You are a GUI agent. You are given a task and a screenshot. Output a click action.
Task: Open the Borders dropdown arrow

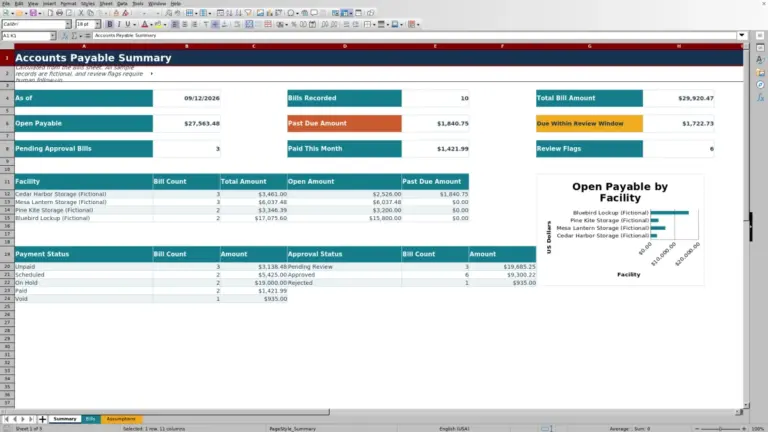click(374, 24)
